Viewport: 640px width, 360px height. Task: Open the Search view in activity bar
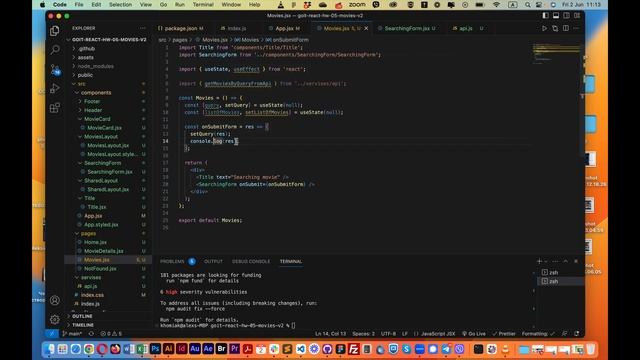pyautogui.click(x=54, y=50)
